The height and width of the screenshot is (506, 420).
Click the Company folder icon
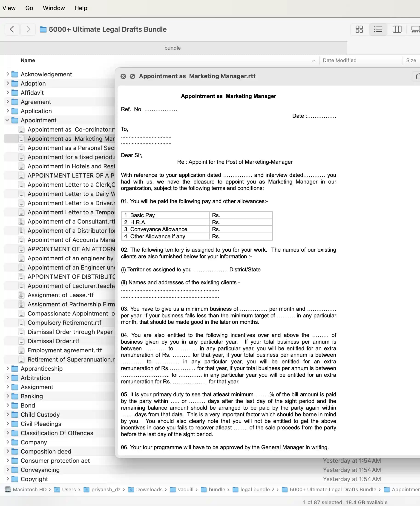click(x=15, y=442)
